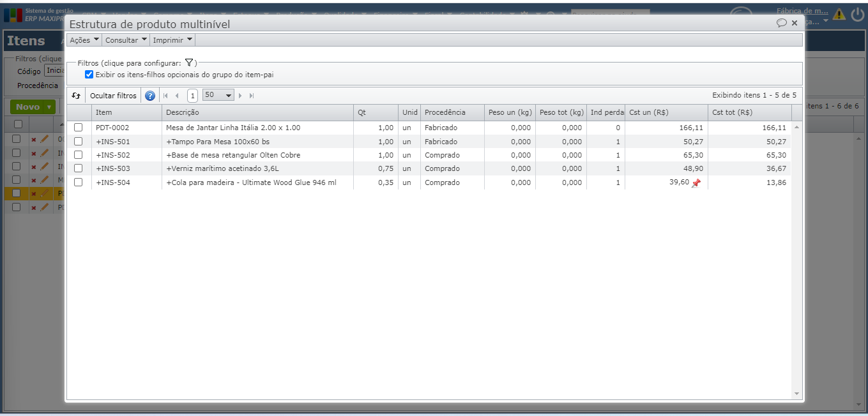This screenshot has height=416, width=868.
Task: Click red delete X in first Itens row
Action: (34, 140)
